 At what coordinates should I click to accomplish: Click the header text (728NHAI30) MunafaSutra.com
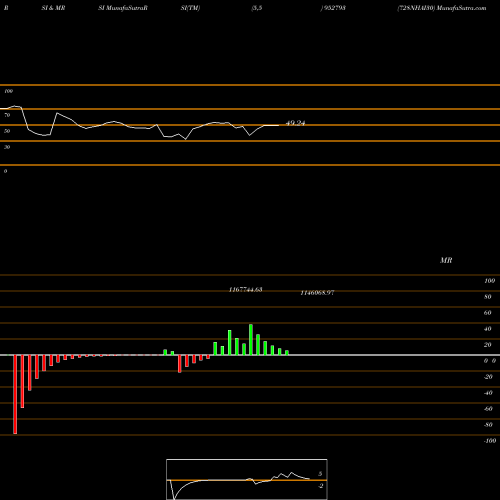click(x=442, y=8)
